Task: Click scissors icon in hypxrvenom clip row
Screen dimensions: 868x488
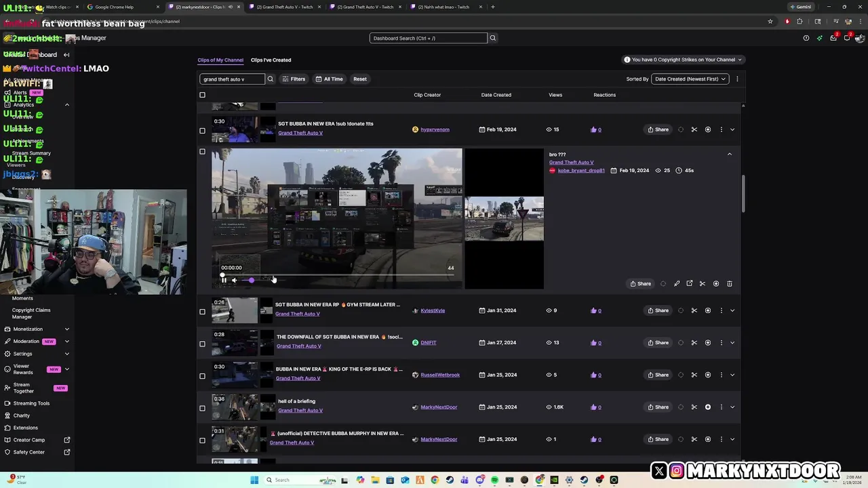Action: point(694,129)
